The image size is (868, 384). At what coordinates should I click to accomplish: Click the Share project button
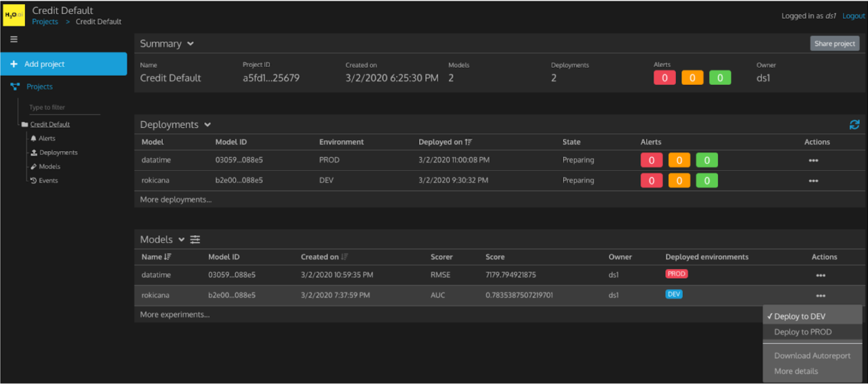834,43
